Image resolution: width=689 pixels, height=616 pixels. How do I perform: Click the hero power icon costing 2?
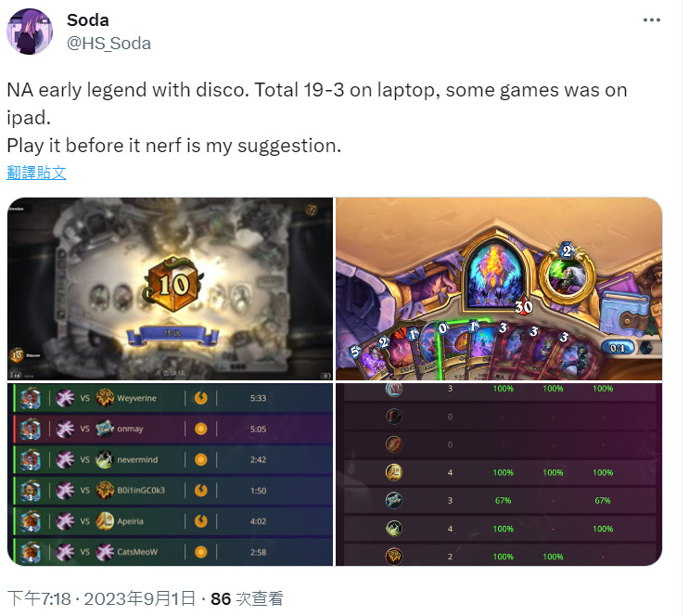567,275
